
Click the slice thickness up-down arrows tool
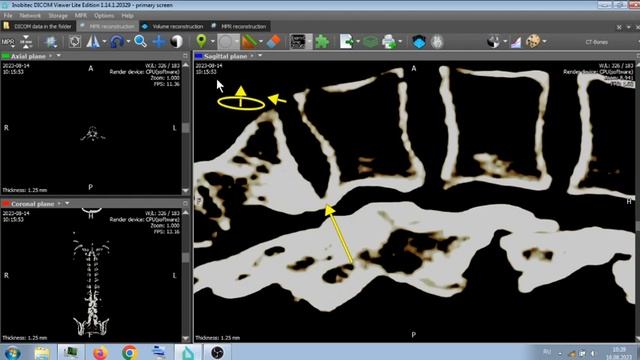pyautogui.click(x=26, y=42)
